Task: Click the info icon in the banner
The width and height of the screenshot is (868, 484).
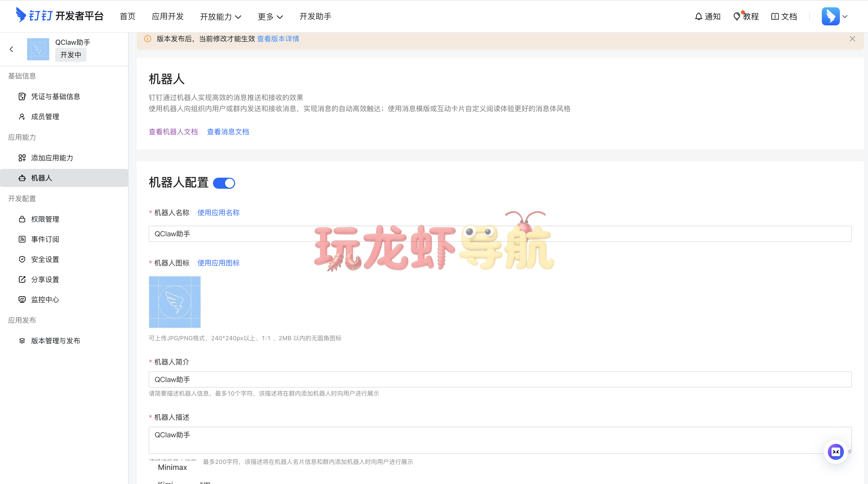Action: tap(148, 39)
